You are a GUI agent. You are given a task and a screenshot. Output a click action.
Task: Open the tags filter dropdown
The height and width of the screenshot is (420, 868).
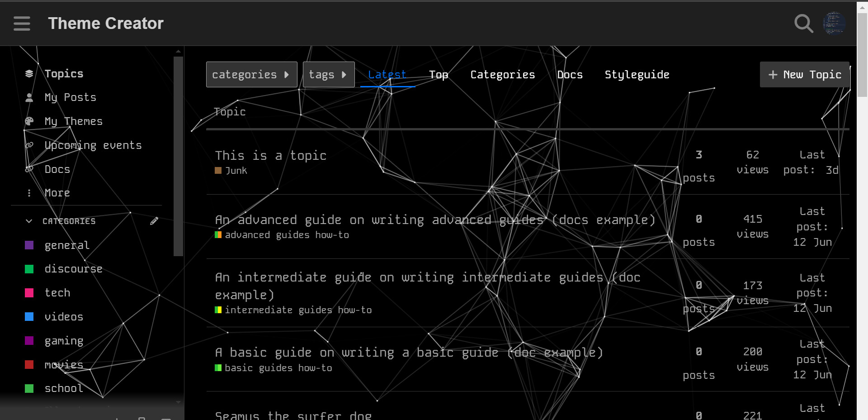[x=328, y=75]
